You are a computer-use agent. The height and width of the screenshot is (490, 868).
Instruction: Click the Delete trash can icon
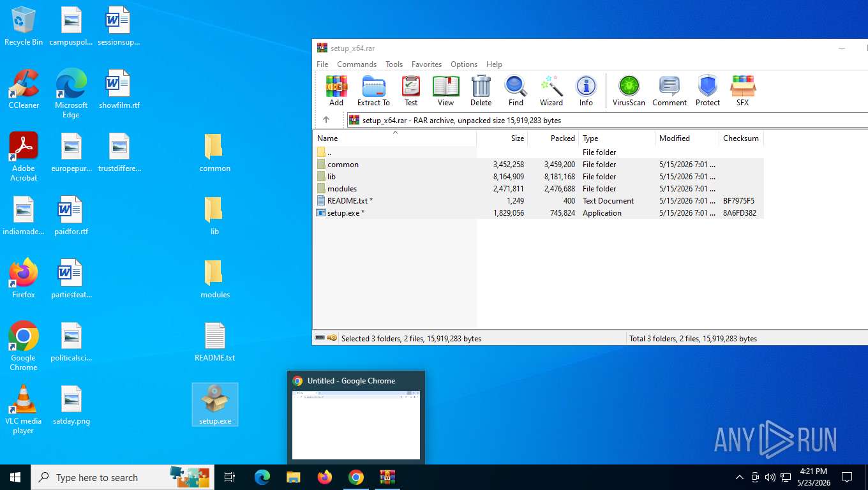(x=481, y=91)
